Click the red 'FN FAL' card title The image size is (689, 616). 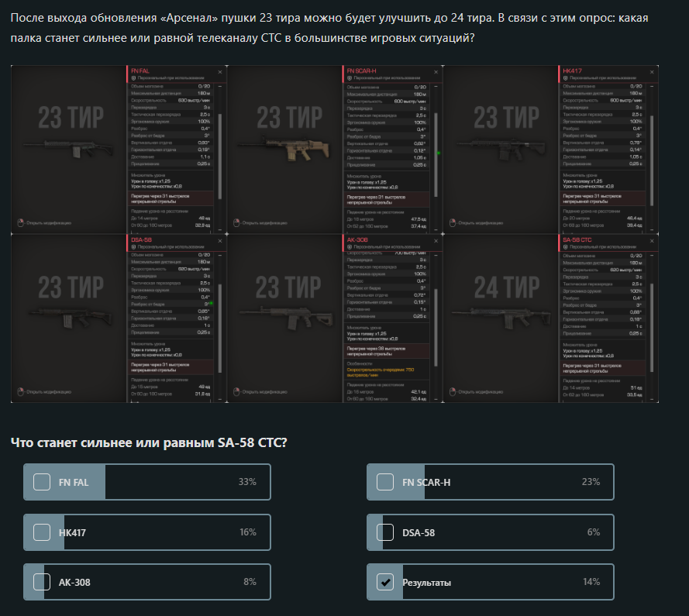tap(140, 71)
